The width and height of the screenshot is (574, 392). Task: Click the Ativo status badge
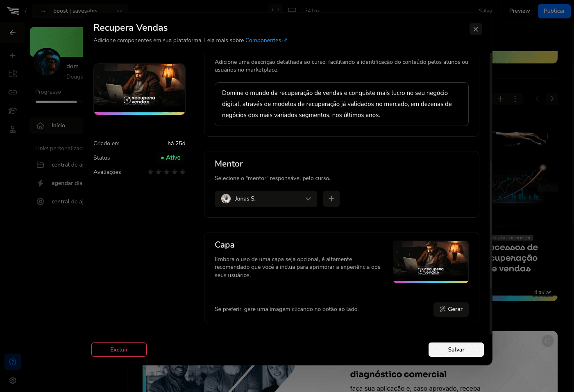click(171, 158)
